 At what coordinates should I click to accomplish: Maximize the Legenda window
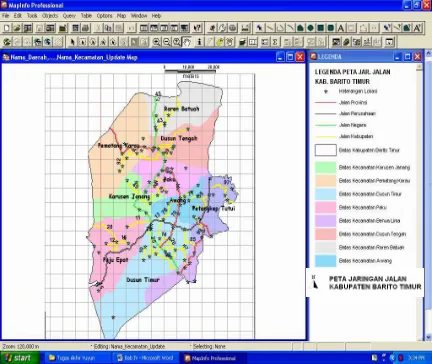click(407, 57)
